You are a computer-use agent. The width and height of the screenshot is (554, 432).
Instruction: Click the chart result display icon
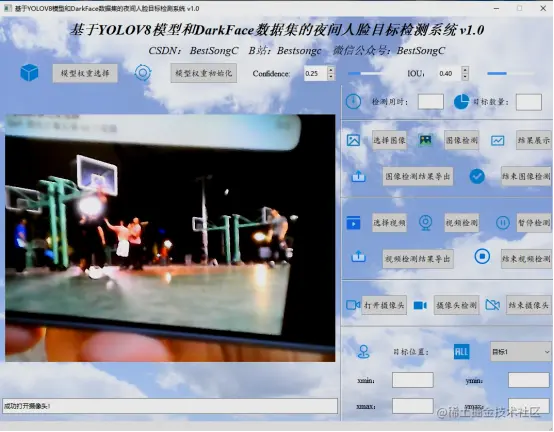(497, 141)
